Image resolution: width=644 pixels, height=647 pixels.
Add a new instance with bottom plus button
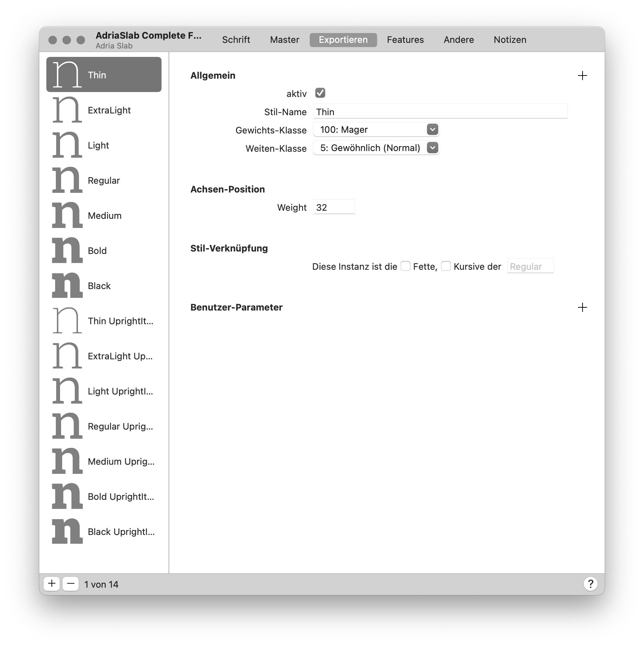coord(52,584)
